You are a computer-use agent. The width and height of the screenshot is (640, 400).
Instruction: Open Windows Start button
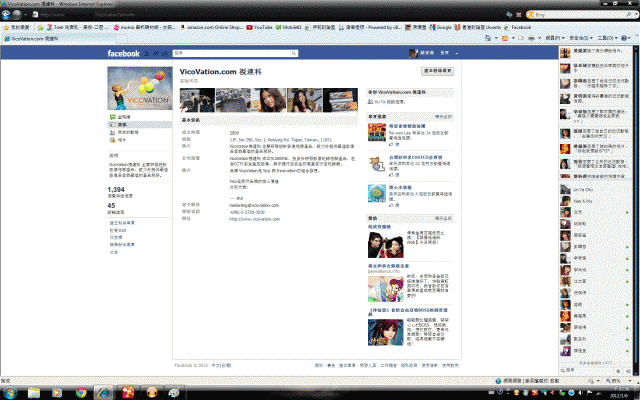[9, 393]
